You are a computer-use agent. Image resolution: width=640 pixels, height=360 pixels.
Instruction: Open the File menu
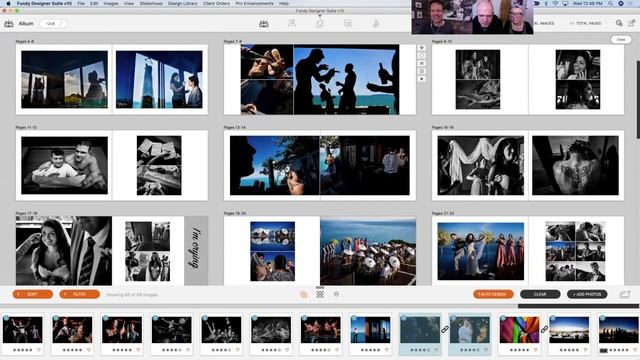click(x=81, y=3)
